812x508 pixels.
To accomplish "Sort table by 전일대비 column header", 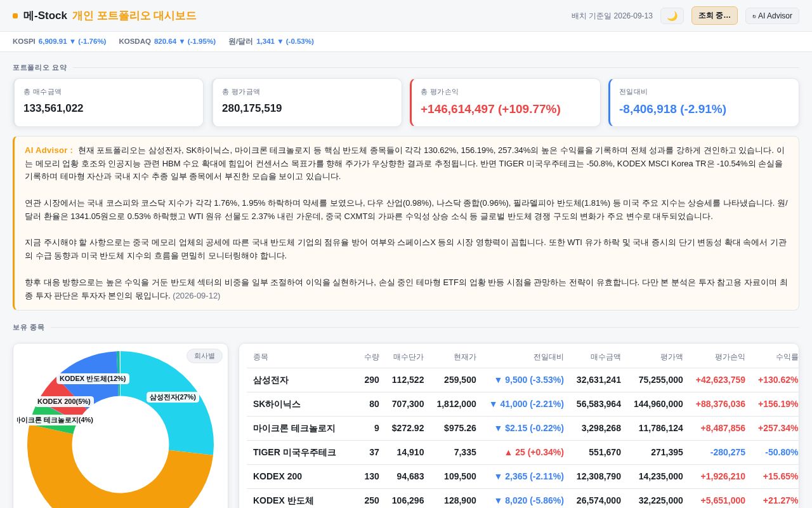I will coord(548,357).
